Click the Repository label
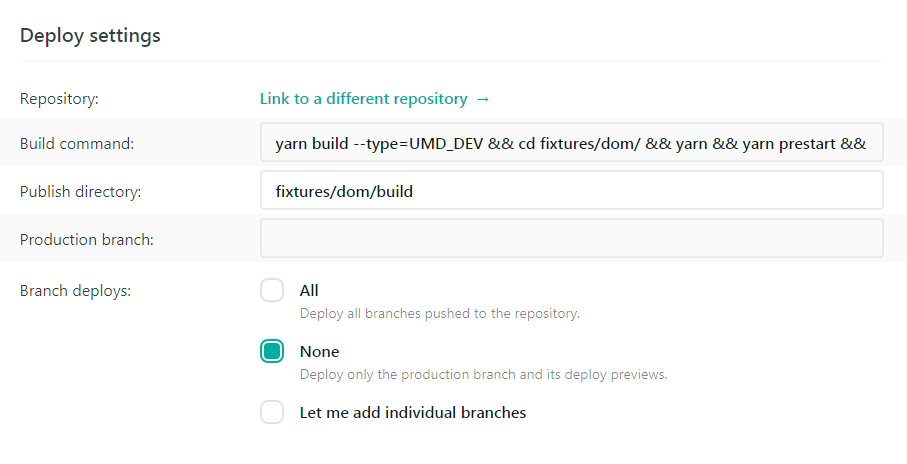This screenshot has height=464, width=907. click(x=59, y=99)
